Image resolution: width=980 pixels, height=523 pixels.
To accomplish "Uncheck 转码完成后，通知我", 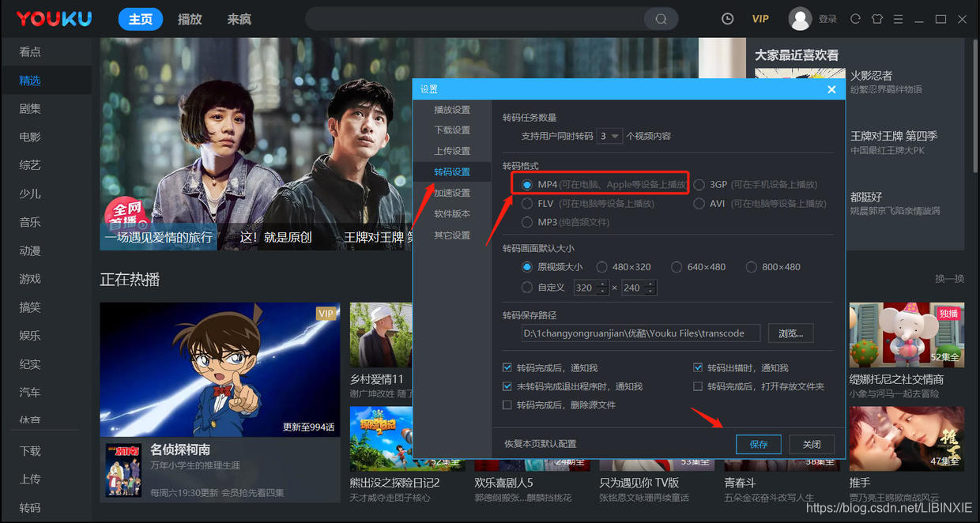I will pyautogui.click(x=508, y=367).
